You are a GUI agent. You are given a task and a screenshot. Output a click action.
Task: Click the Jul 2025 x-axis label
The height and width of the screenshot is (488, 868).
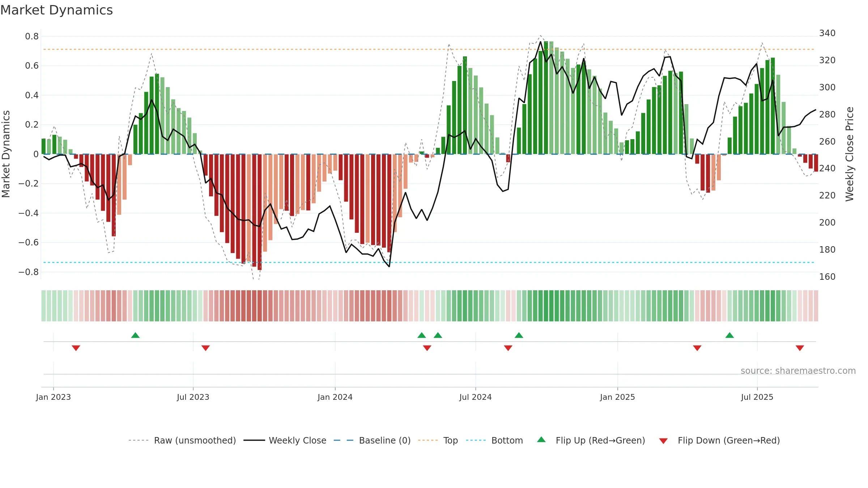coord(757,397)
